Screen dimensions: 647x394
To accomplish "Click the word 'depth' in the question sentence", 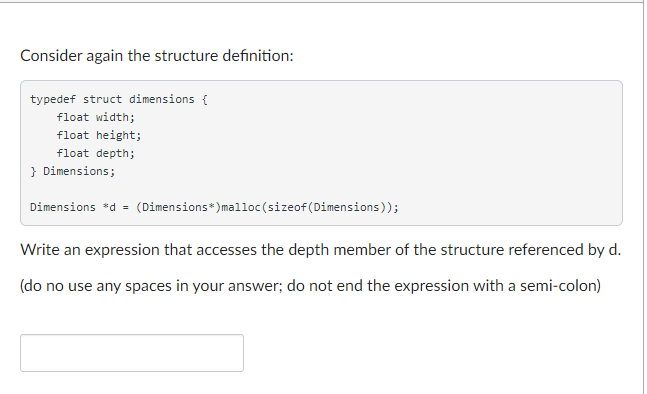I will 308,250.
